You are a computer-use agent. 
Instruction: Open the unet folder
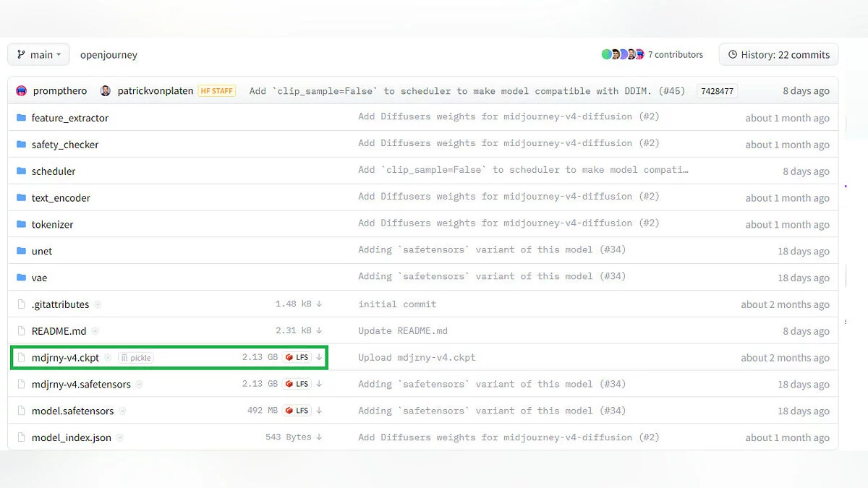tap(42, 251)
